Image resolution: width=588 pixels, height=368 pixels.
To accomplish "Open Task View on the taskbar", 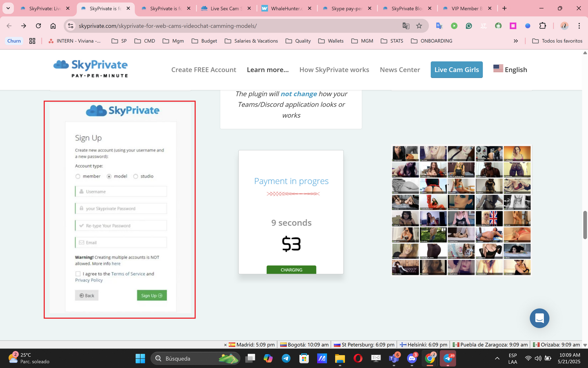I will coord(251,358).
